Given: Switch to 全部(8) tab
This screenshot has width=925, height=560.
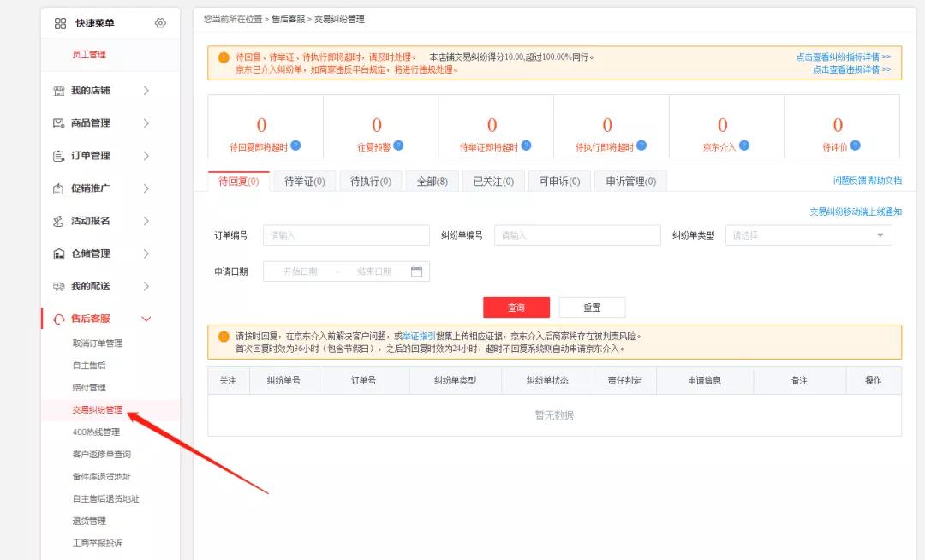Looking at the screenshot, I should pos(432,181).
